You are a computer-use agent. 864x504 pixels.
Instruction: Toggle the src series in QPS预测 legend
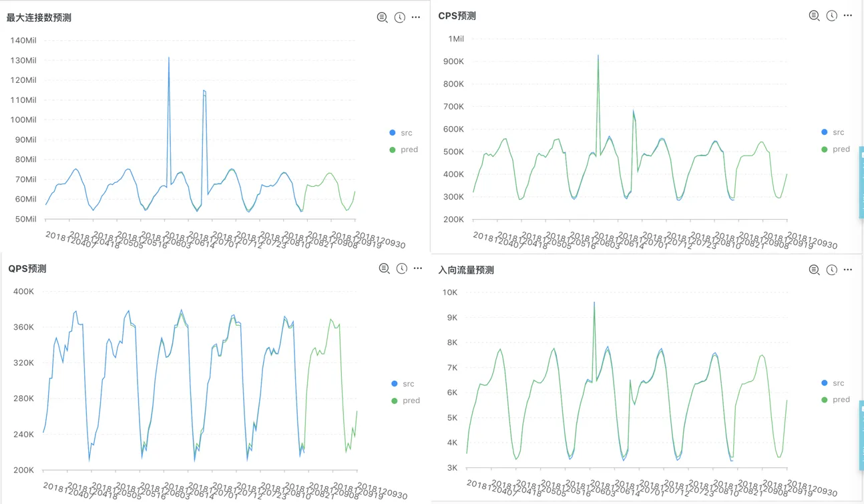coord(403,384)
